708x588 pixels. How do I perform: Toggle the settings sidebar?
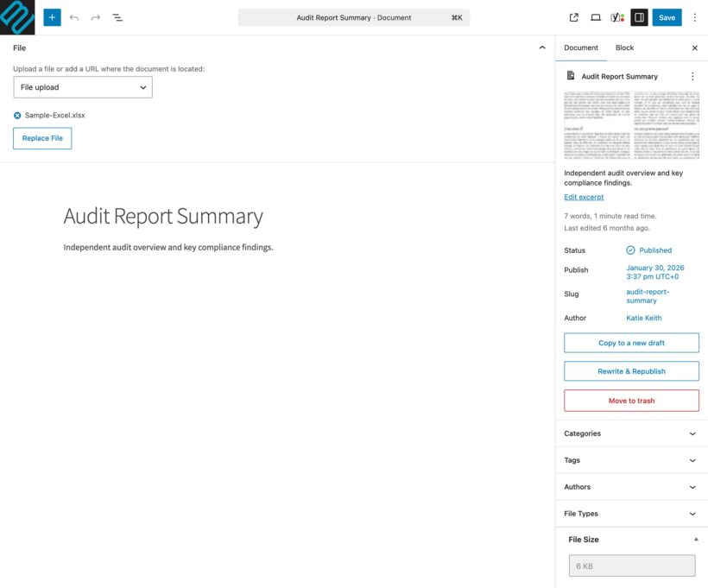pos(639,17)
